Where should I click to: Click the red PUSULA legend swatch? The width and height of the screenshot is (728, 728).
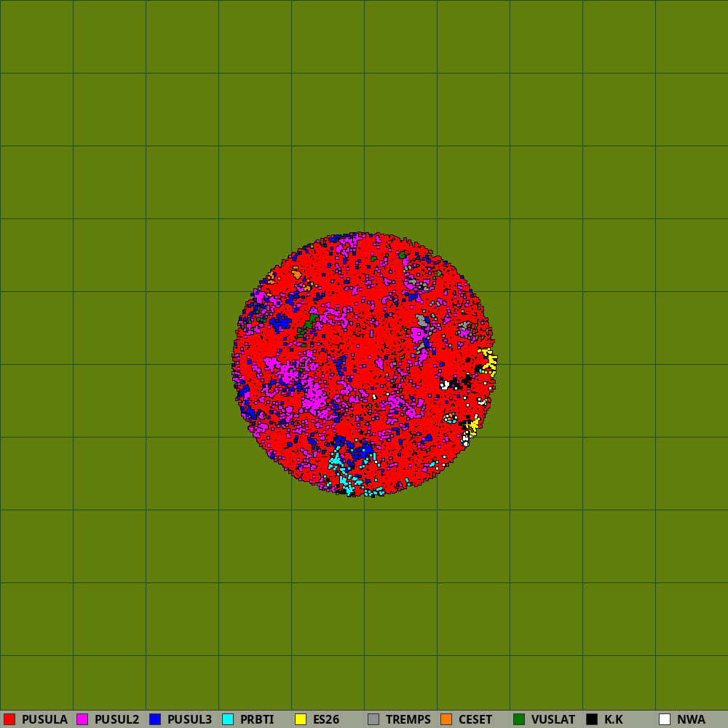9,719
